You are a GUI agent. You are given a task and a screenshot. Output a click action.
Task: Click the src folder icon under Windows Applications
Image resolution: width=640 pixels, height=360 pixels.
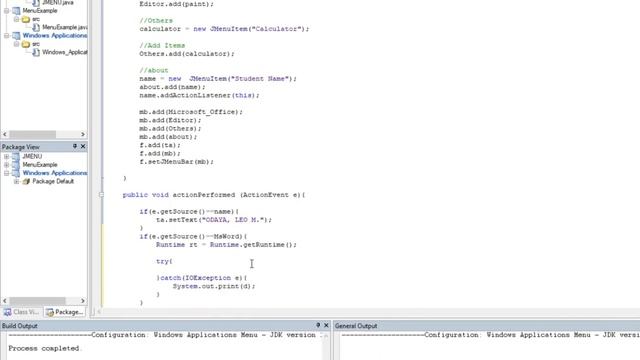[x=26, y=44]
